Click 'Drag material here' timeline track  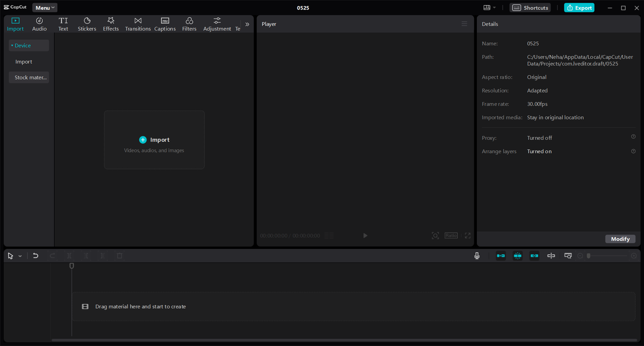354,307
